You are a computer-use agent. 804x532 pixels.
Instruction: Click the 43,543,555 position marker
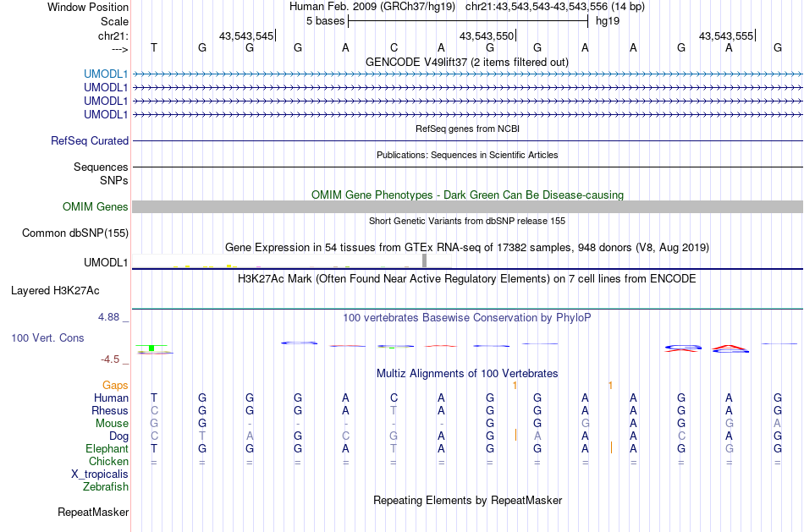(727, 36)
